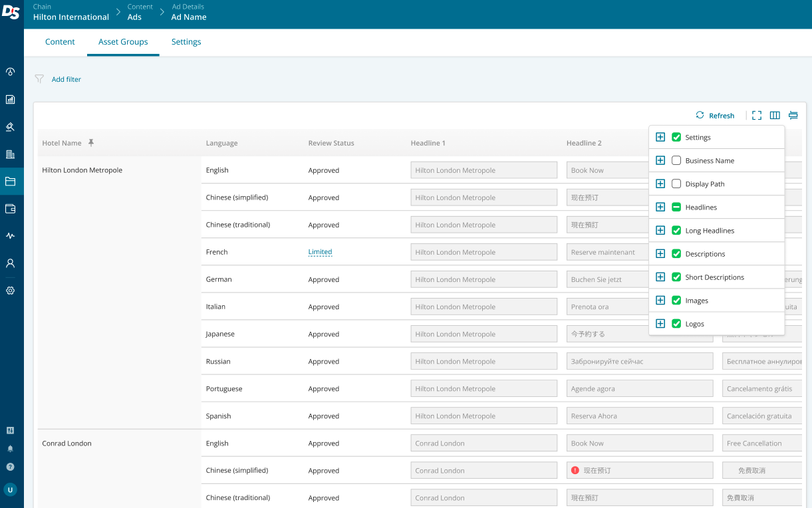Uncheck the Short Descriptions checkbox
The height and width of the screenshot is (508, 812).
click(676, 277)
